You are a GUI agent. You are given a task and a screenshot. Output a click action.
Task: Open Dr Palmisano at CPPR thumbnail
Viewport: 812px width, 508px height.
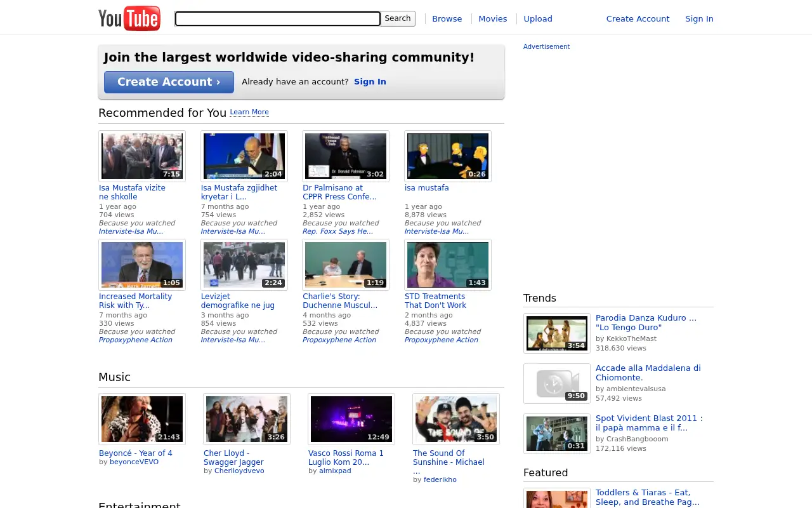(346, 156)
